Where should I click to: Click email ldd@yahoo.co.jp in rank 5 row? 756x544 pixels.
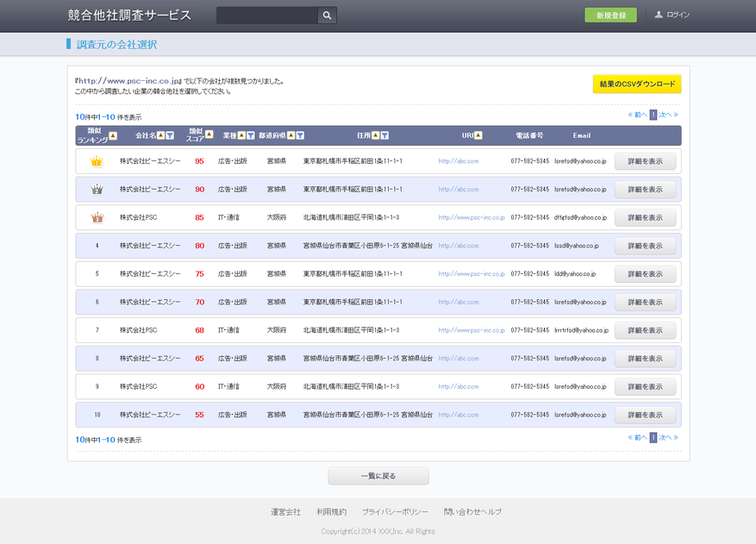coord(575,274)
